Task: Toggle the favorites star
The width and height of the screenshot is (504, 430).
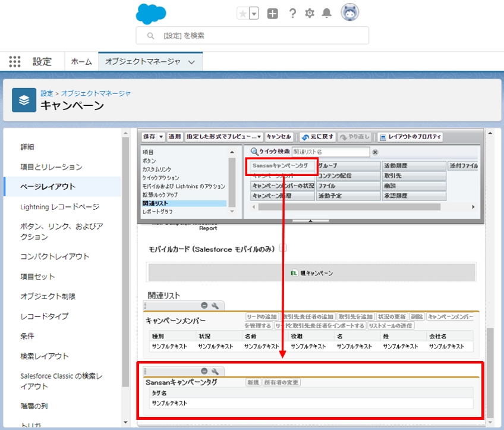Action: [x=242, y=14]
